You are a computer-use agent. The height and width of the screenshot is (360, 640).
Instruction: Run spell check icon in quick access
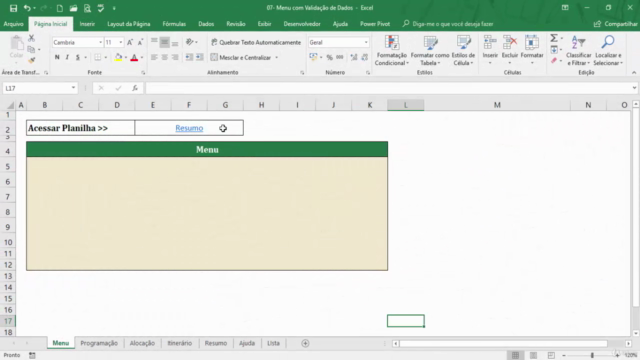pyautogui.click(x=100, y=8)
